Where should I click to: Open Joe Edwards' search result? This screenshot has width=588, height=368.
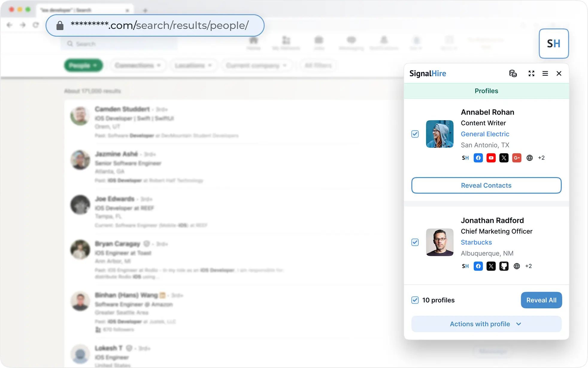114,199
